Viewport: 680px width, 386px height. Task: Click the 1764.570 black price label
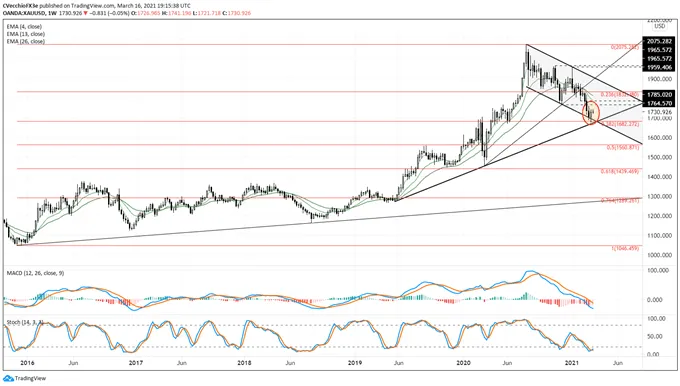coord(659,103)
